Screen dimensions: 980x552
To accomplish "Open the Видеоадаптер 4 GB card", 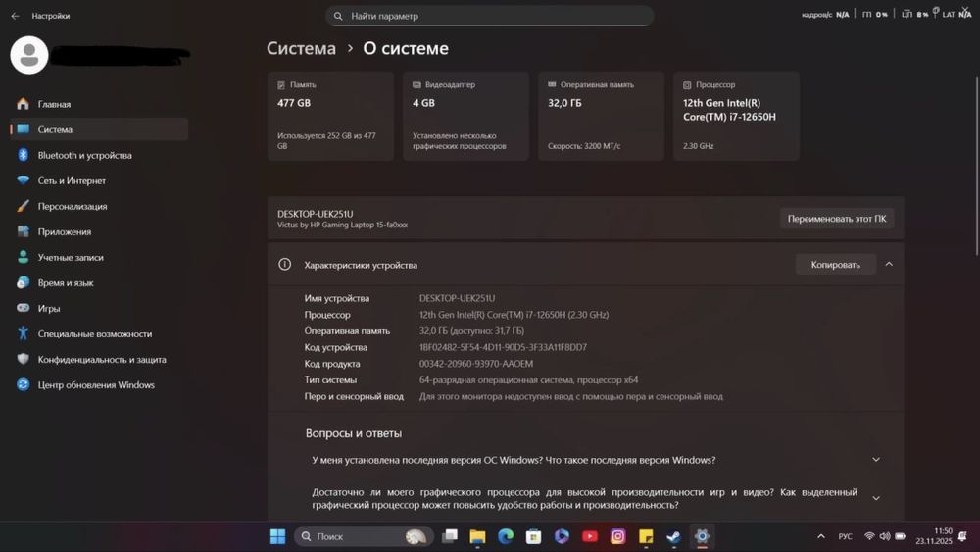I will (465, 116).
